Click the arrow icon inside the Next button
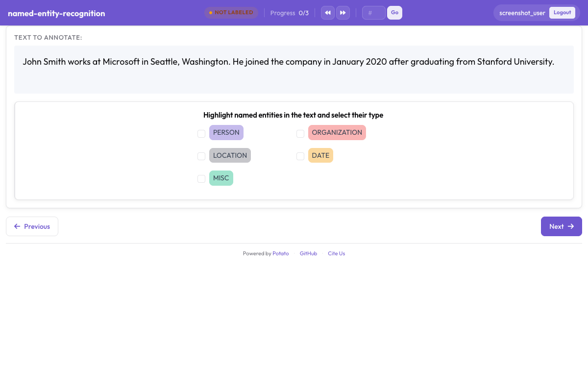The height and width of the screenshot is (392, 588). [571, 226]
